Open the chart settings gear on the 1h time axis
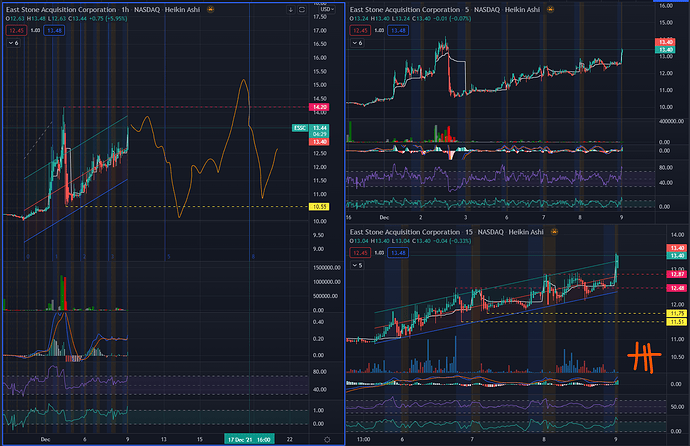The height and width of the screenshot is (446, 690). pyautogui.click(x=327, y=439)
